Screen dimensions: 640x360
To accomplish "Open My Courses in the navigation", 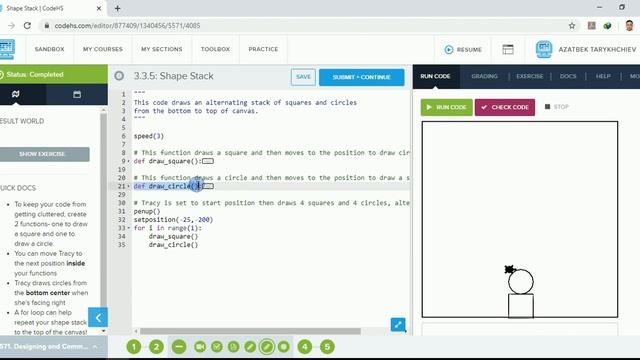I will pos(103,49).
